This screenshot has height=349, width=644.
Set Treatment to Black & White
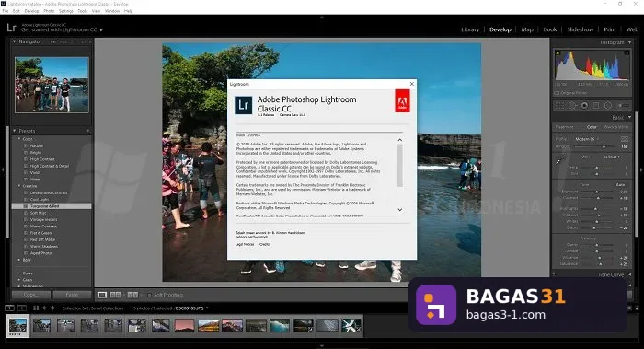coord(617,127)
